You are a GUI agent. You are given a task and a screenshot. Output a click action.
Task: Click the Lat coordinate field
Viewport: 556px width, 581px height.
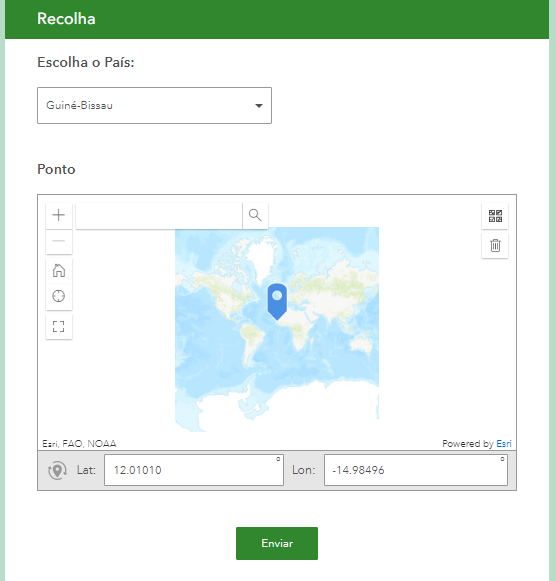pyautogui.click(x=194, y=470)
